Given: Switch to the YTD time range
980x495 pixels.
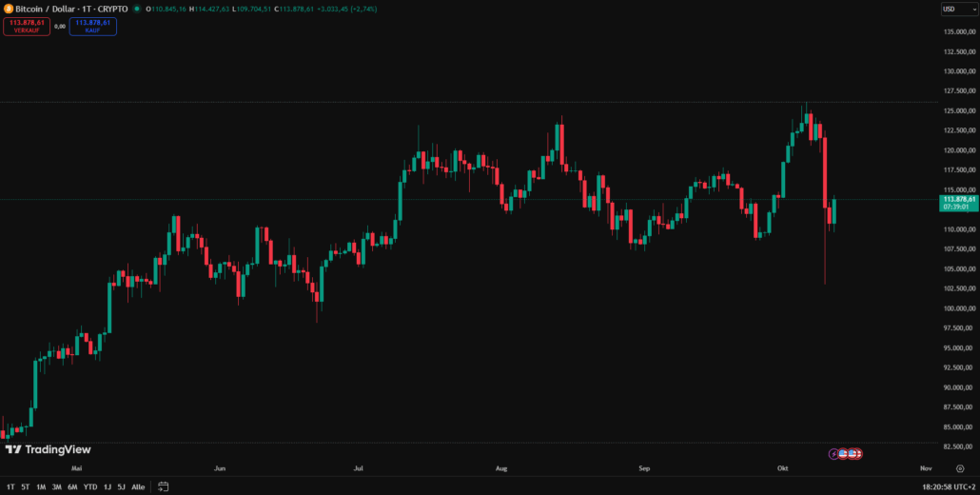Looking at the screenshot, I should (x=90, y=486).
